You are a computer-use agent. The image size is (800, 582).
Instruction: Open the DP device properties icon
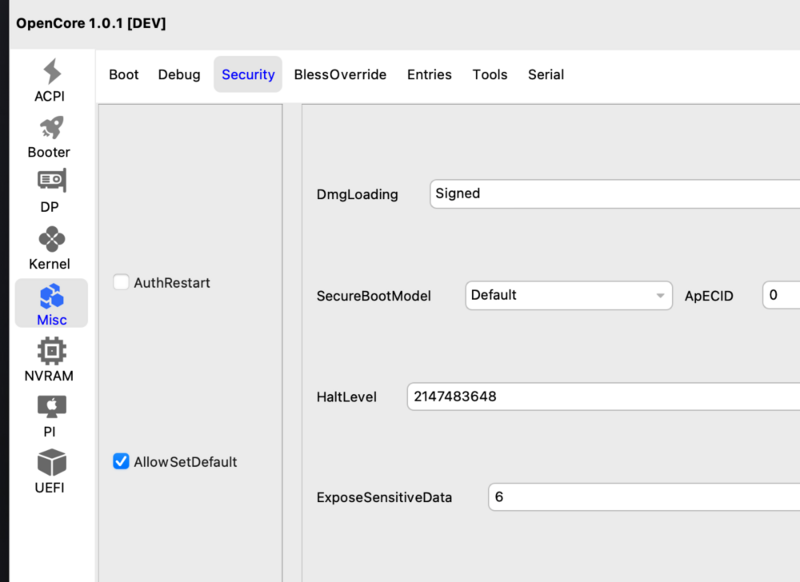click(52, 183)
